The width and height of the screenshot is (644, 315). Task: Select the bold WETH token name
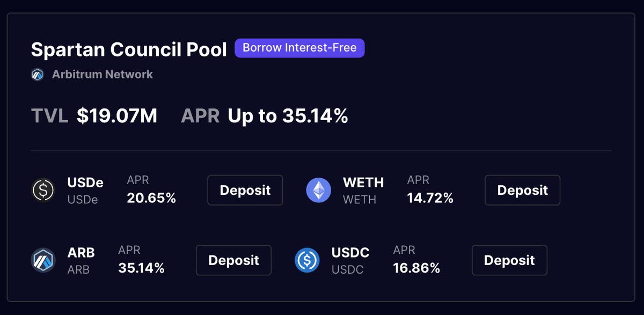363,182
